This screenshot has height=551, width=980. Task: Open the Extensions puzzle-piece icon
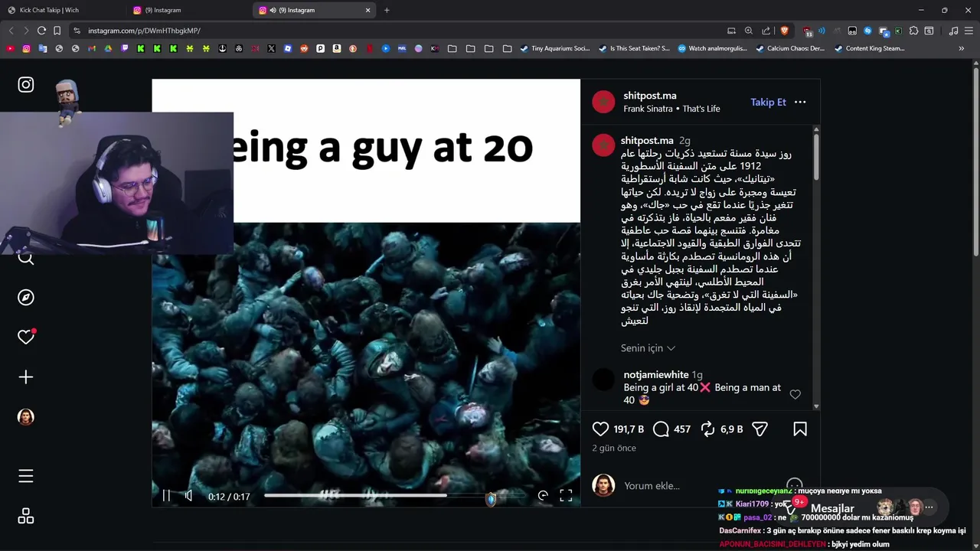pyautogui.click(x=913, y=31)
